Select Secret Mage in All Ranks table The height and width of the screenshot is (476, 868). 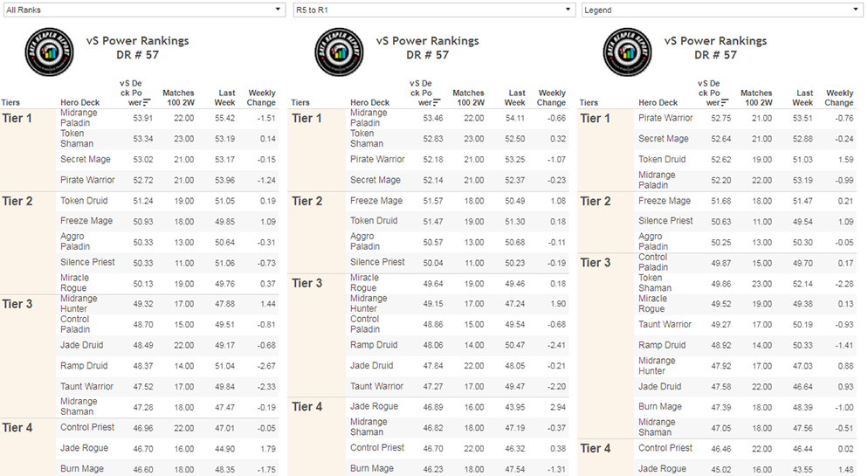click(x=86, y=160)
